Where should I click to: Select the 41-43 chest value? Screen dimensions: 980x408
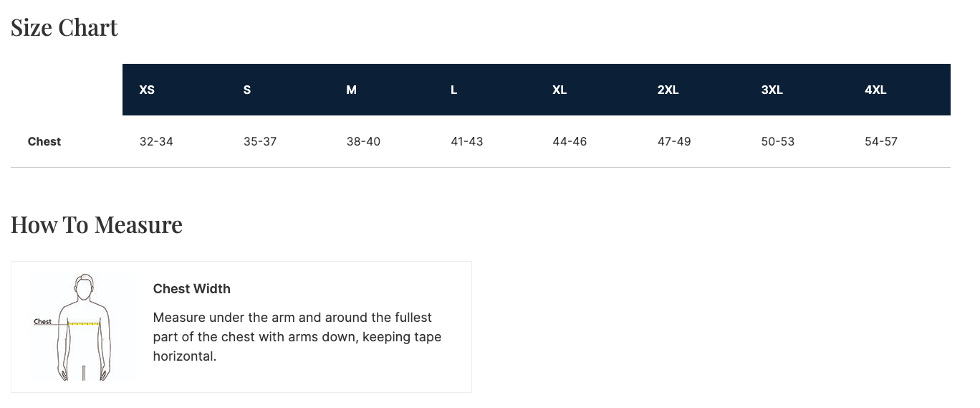tap(467, 142)
